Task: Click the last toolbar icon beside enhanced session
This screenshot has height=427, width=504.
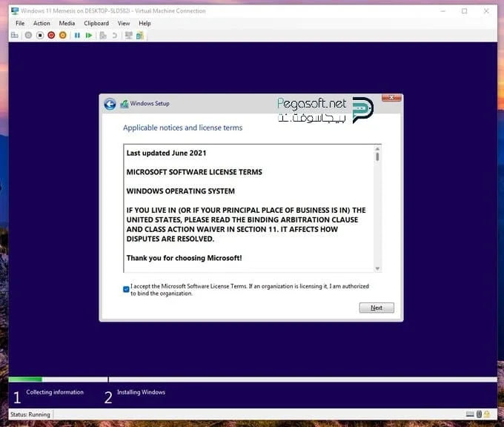Action: click(x=140, y=36)
